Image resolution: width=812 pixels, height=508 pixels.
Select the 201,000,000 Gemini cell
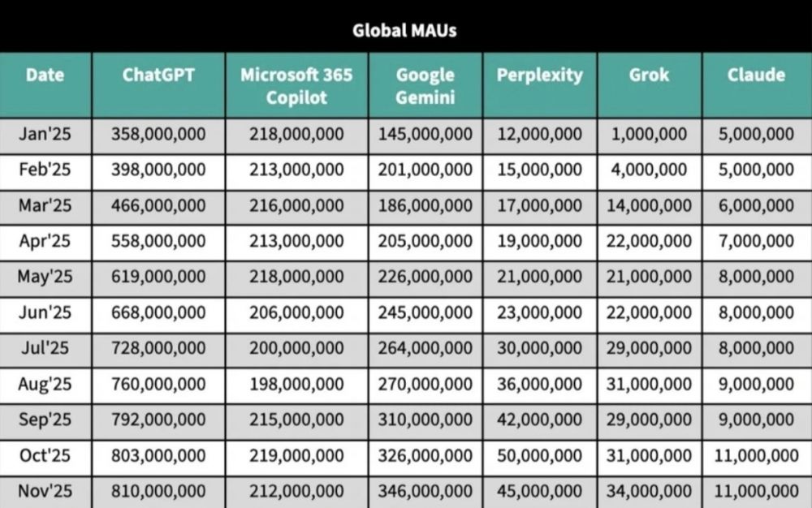click(x=425, y=170)
